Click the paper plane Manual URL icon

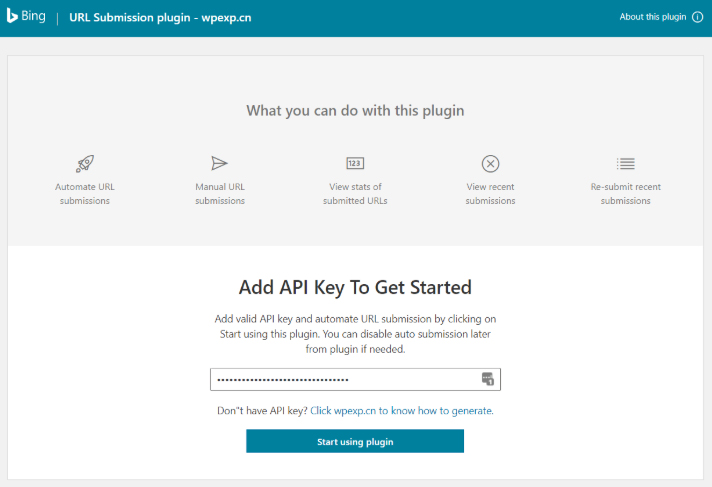coord(220,164)
